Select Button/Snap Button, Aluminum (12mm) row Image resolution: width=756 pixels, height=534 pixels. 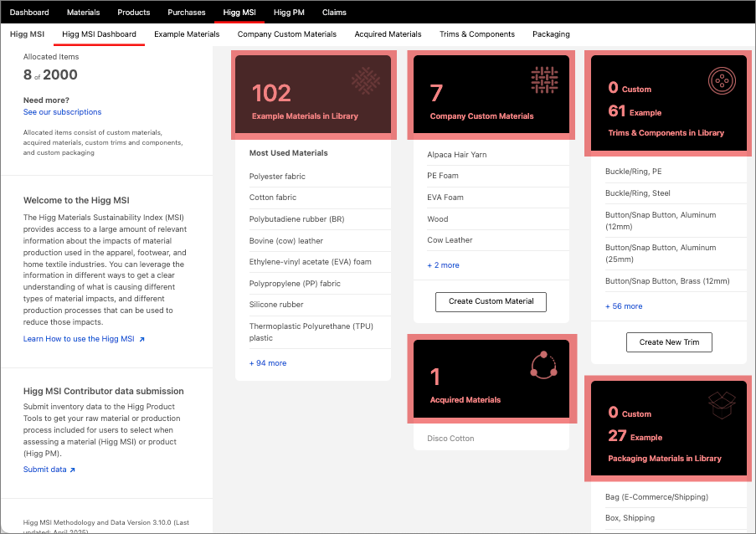coord(676,221)
